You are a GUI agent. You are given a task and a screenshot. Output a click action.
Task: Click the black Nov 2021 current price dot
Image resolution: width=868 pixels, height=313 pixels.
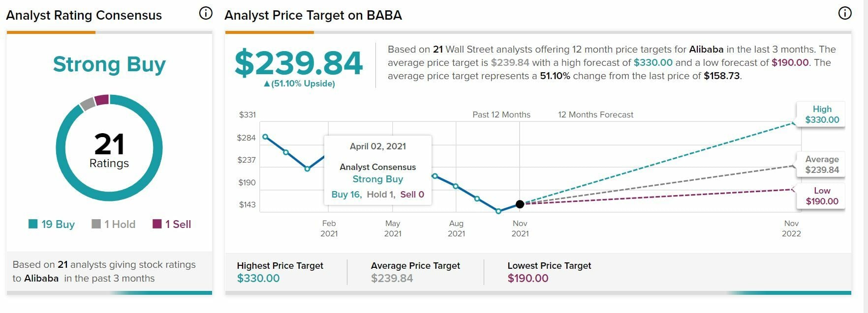(520, 204)
